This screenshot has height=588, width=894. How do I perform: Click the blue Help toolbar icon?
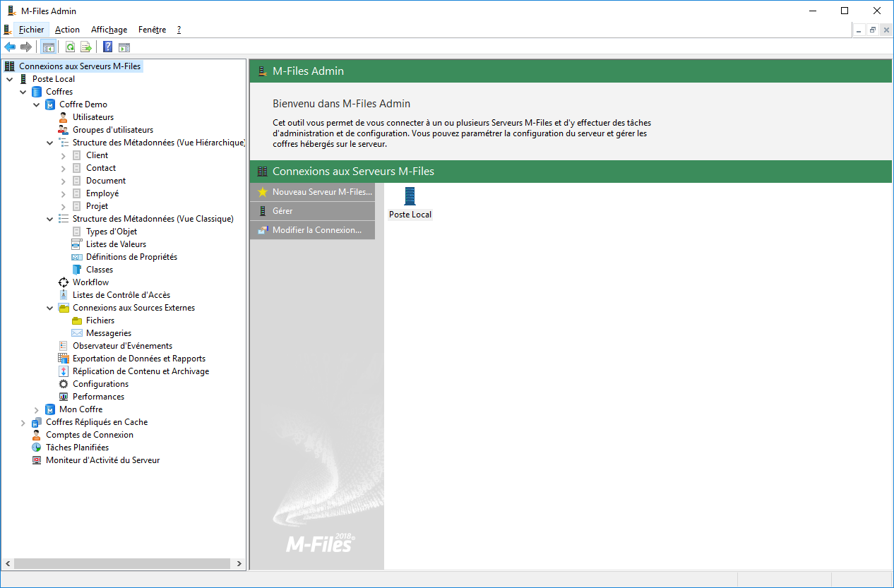[x=107, y=47]
